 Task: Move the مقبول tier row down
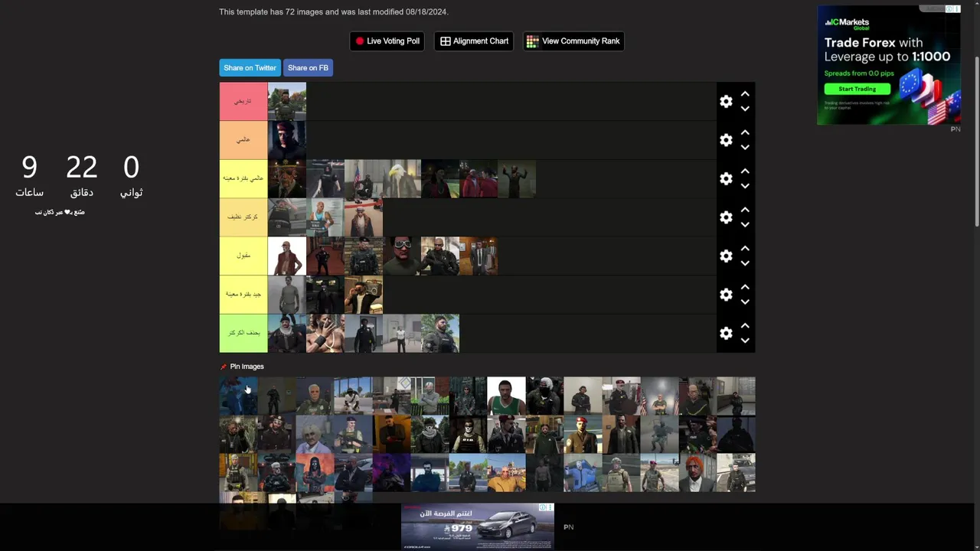[745, 263]
